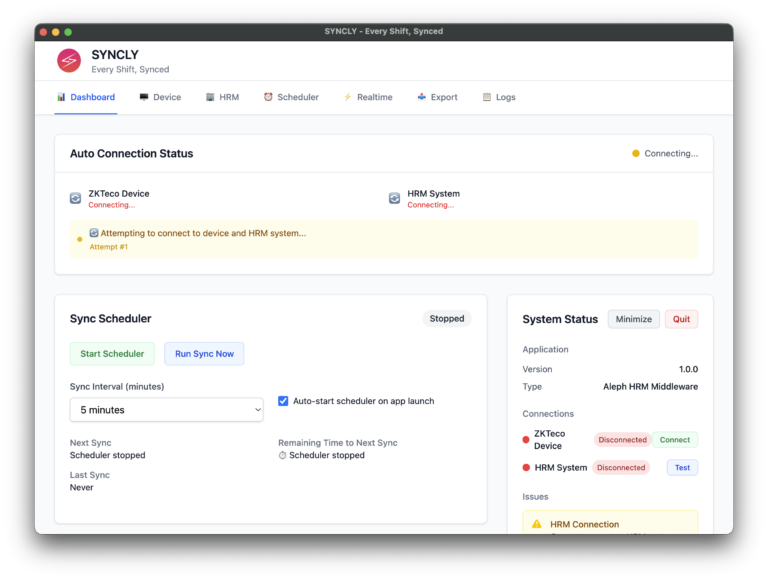Click the Export tab icon
Image resolution: width=768 pixels, height=580 pixels.
point(422,98)
